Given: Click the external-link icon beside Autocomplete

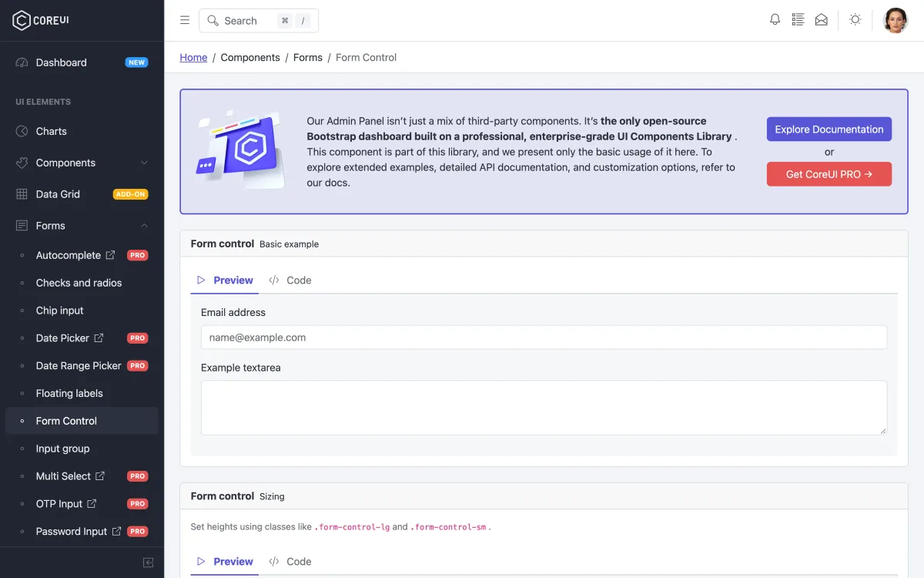Looking at the screenshot, I should point(110,255).
